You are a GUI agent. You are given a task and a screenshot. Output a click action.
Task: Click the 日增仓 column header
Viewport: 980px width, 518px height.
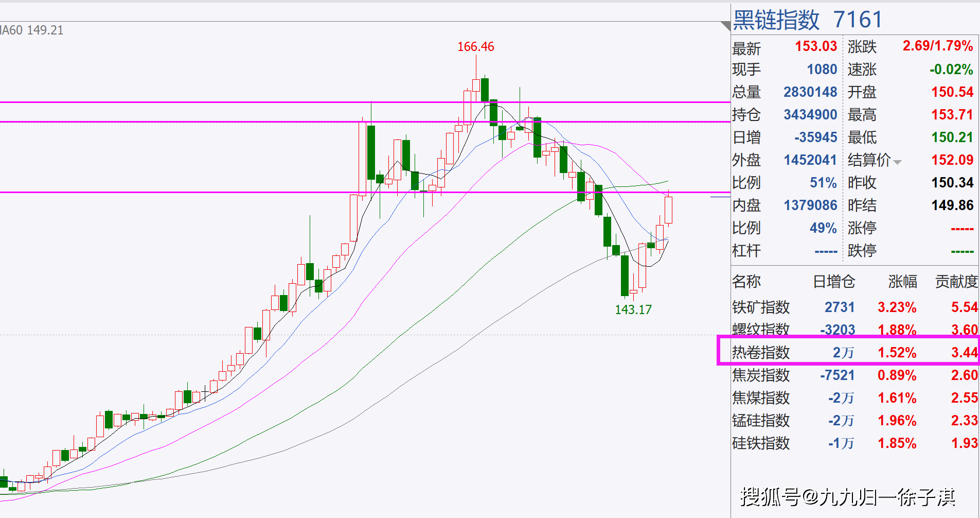tap(834, 282)
